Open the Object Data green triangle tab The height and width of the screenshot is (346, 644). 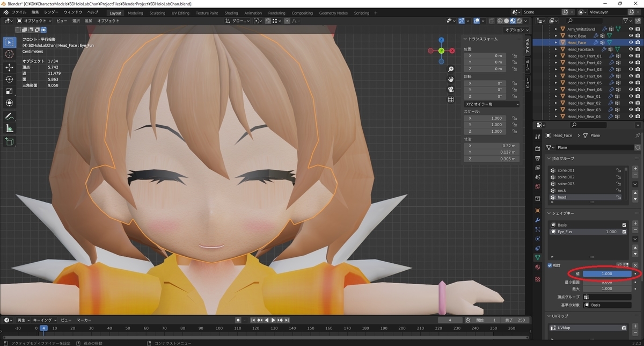[x=538, y=258]
